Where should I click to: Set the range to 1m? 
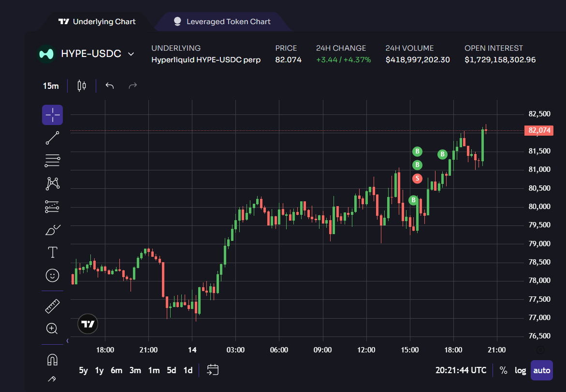pos(154,370)
